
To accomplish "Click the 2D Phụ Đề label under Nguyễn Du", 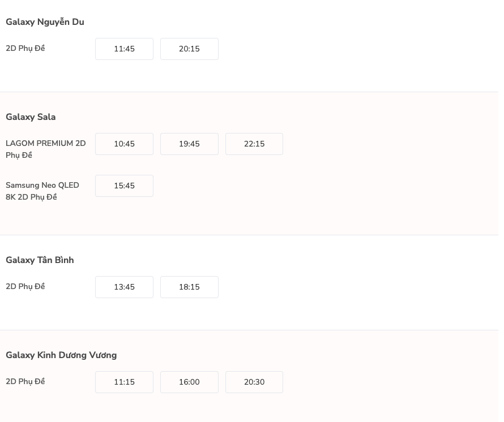I will click(x=25, y=49).
